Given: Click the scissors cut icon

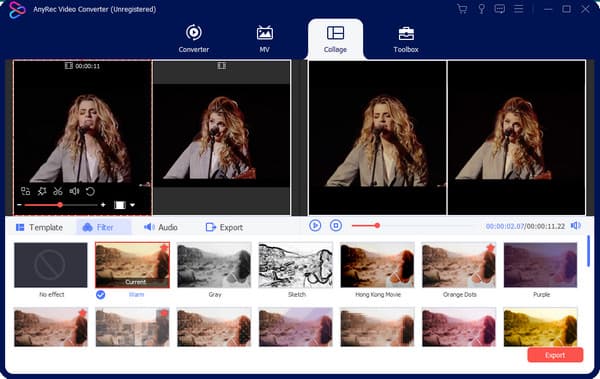Looking at the screenshot, I should click(x=58, y=191).
